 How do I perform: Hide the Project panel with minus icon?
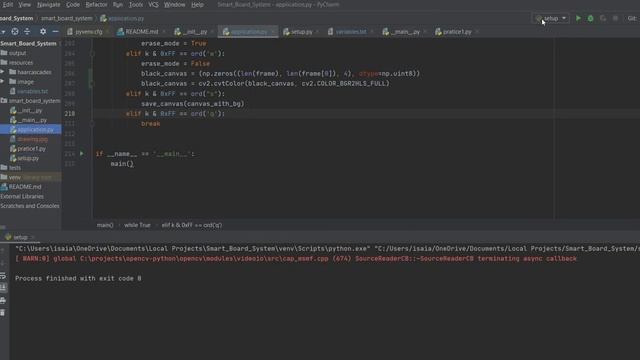click(55, 31)
